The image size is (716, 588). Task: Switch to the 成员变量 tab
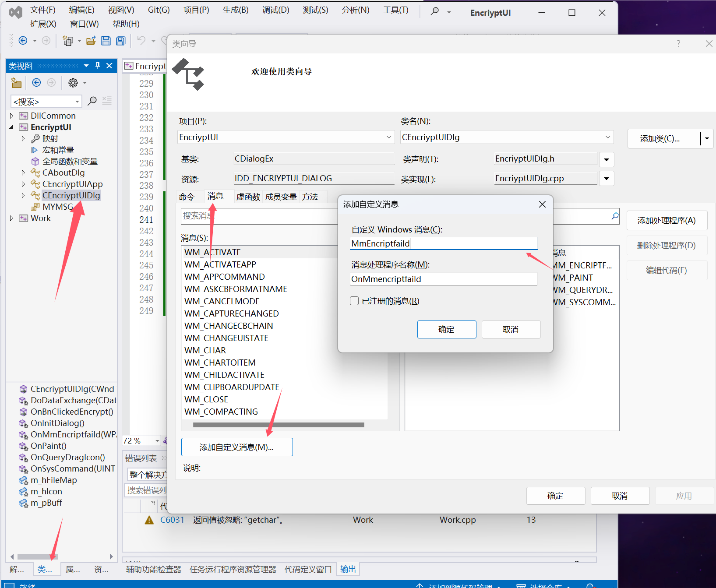tap(281, 197)
